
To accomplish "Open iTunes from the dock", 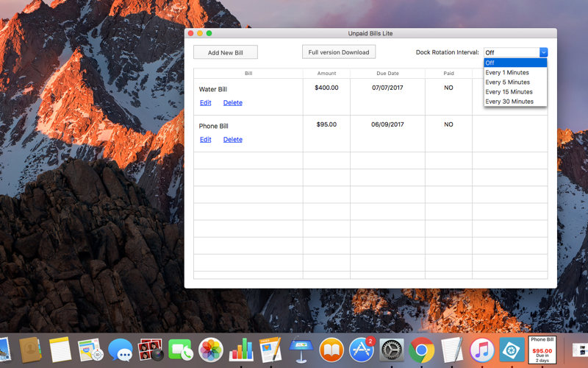I will 482,350.
